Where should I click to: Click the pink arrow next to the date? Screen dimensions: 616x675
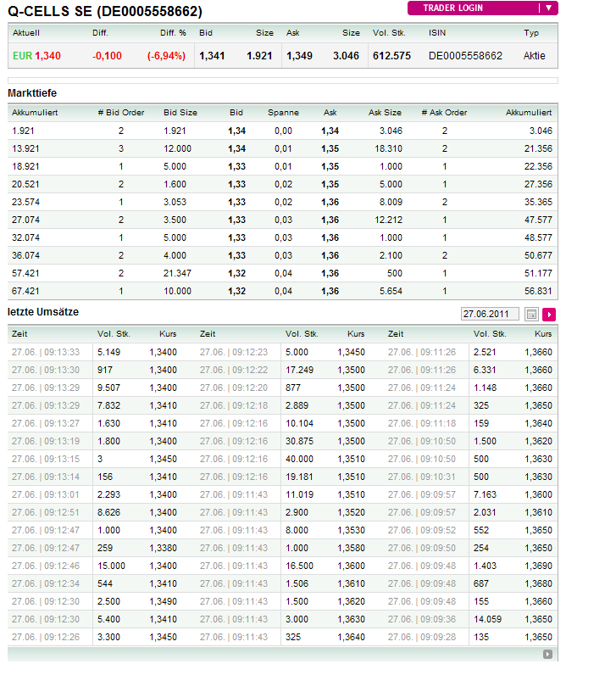pos(549,315)
